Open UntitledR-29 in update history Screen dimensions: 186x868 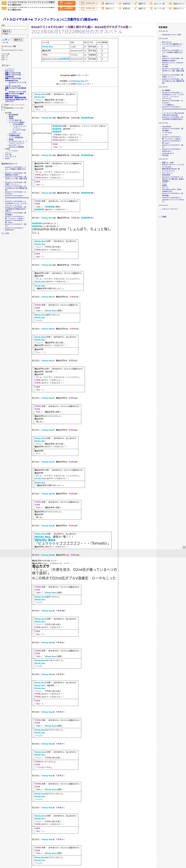pos(168,153)
